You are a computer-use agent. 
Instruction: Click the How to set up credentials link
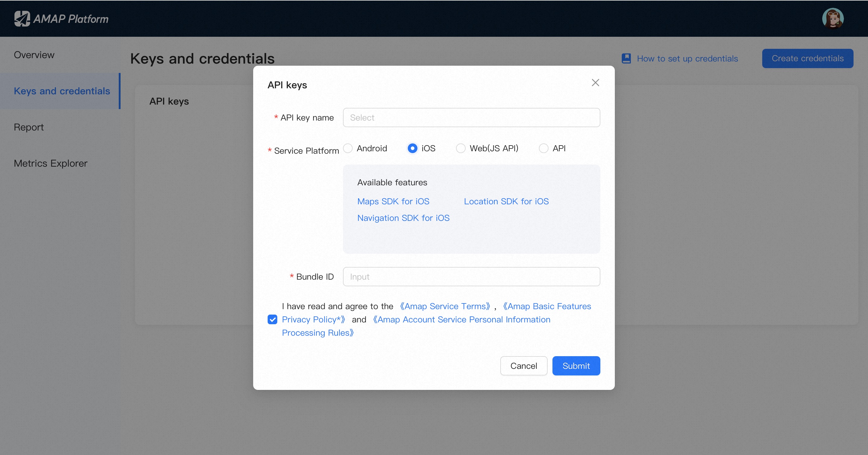(687, 58)
